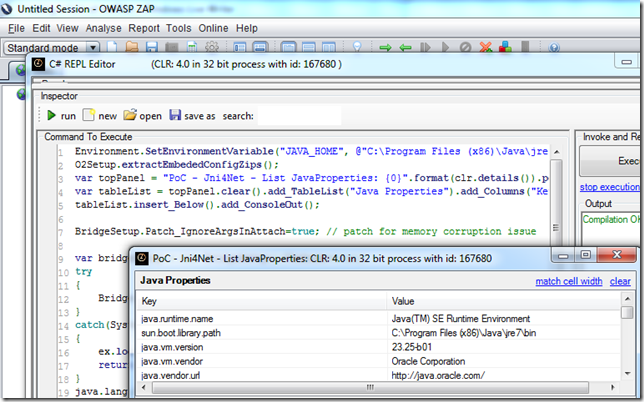Click the red X break icon in ZAP toolbar
644x402 pixels.
486,47
